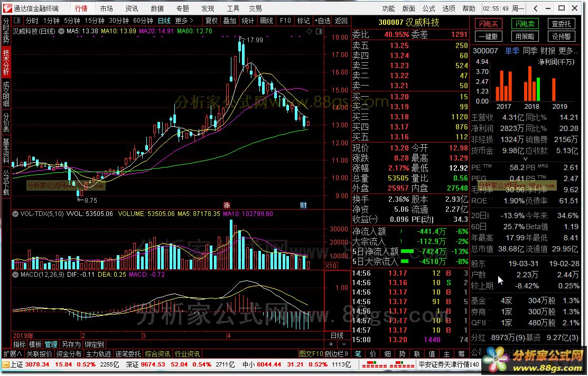Switch to 15分钟 period
The width and height of the screenshot is (588, 376).
(x=94, y=21)
